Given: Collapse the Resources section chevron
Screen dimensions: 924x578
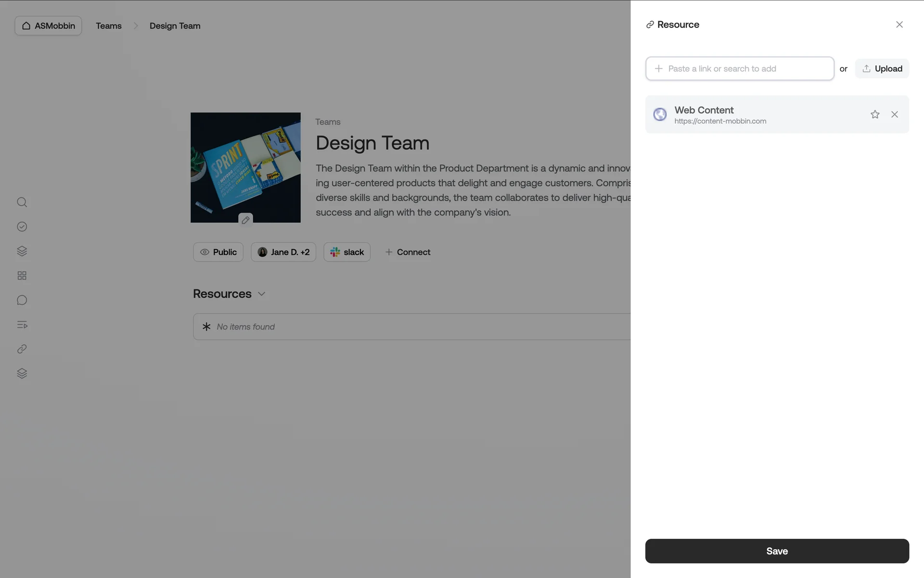Looking at the screenshot, I should pyautogui.click(x=262, y=294).
